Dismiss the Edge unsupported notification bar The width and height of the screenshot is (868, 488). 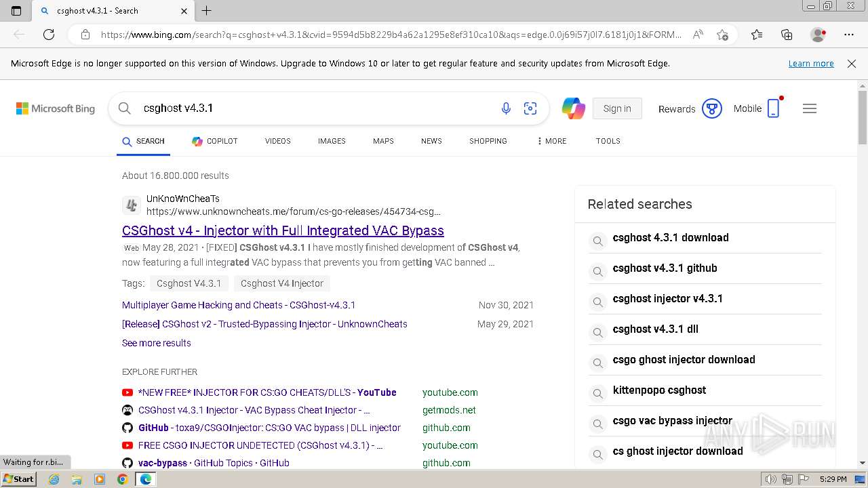pyautogui.click(x=852, y=64)
